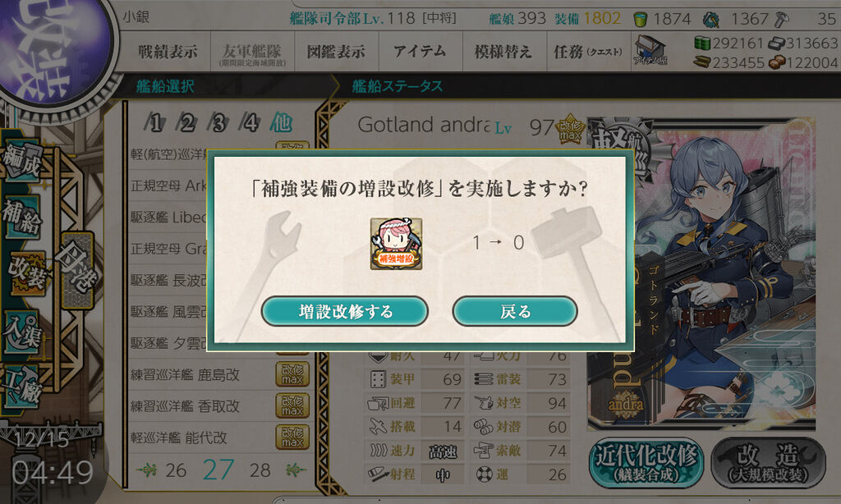Switch to fleet tab 2
The width and height of the screenshot is (841, 504).
pos(187,123)
